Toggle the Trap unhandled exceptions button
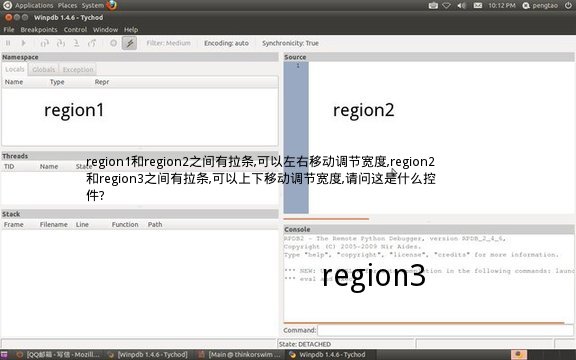Viewport: 576px width, 360px height. 129,43
